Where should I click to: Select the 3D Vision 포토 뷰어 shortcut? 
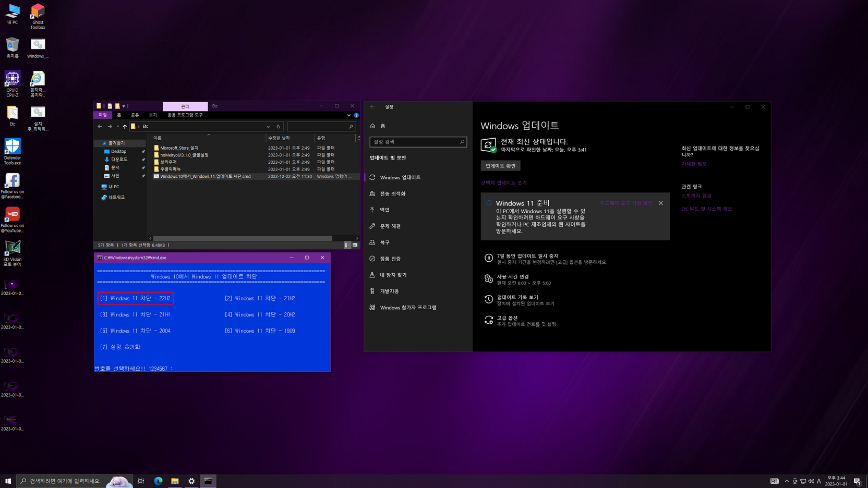[x=13, y=253]
